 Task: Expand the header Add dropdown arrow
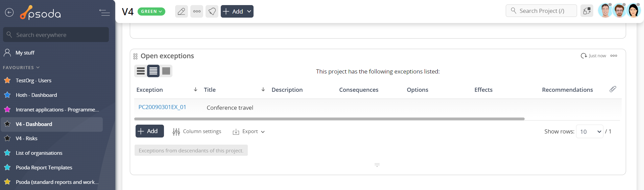coord(249,12)
